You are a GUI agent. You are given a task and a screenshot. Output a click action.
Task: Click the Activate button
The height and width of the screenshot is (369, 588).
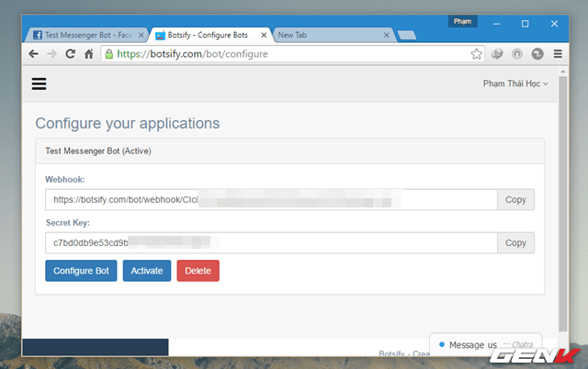tap(147, 271)
